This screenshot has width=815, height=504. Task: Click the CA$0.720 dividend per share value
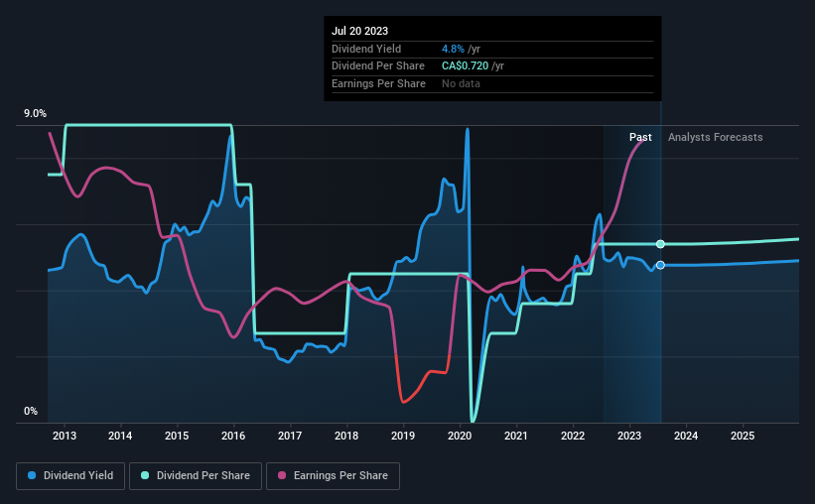click(x=466, y=66)
